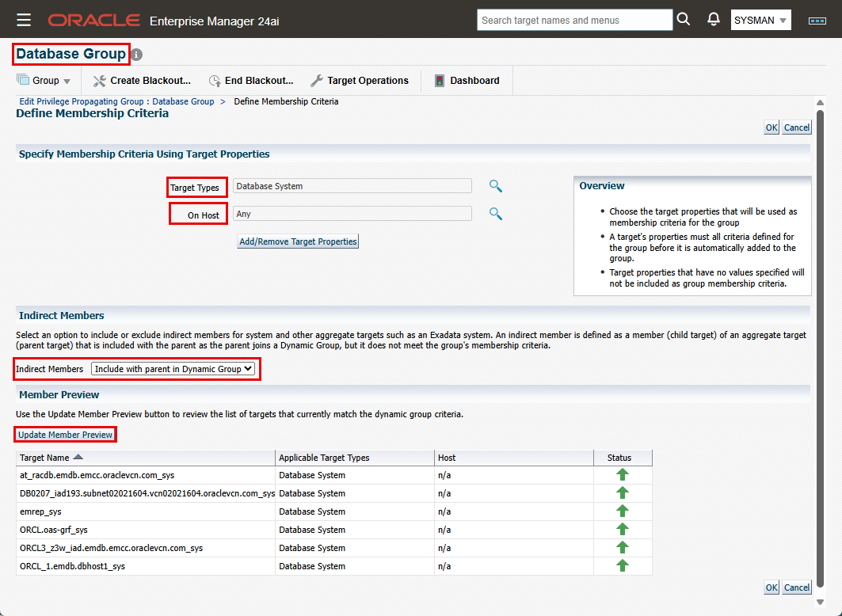This screenshot has width=842, height=616.
Task: Search Target Types with magnifier icon
Action: 495,186
